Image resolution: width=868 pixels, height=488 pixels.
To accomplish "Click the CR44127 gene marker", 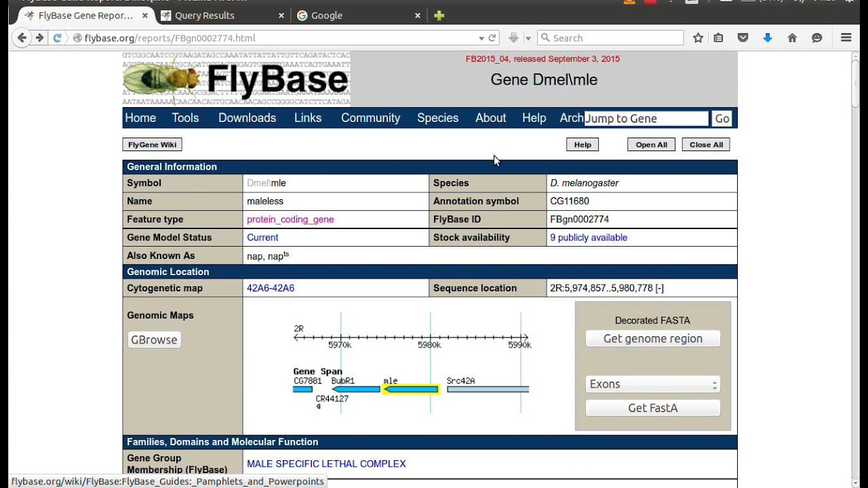I will point(319,407).
